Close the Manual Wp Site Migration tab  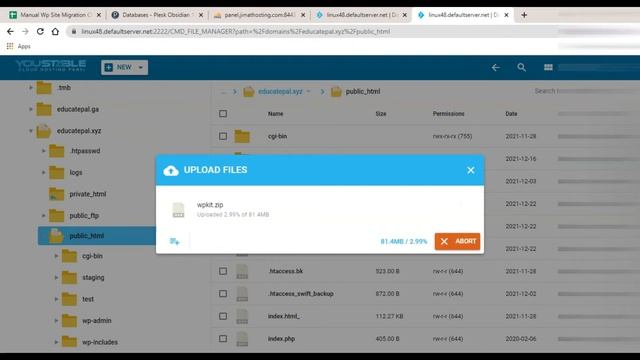tap(99, 15)
